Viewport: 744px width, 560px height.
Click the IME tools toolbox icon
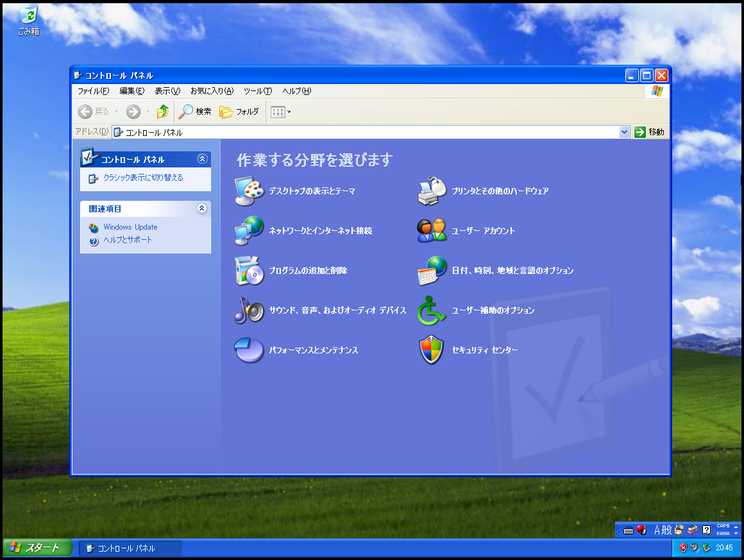coord(693,530)
